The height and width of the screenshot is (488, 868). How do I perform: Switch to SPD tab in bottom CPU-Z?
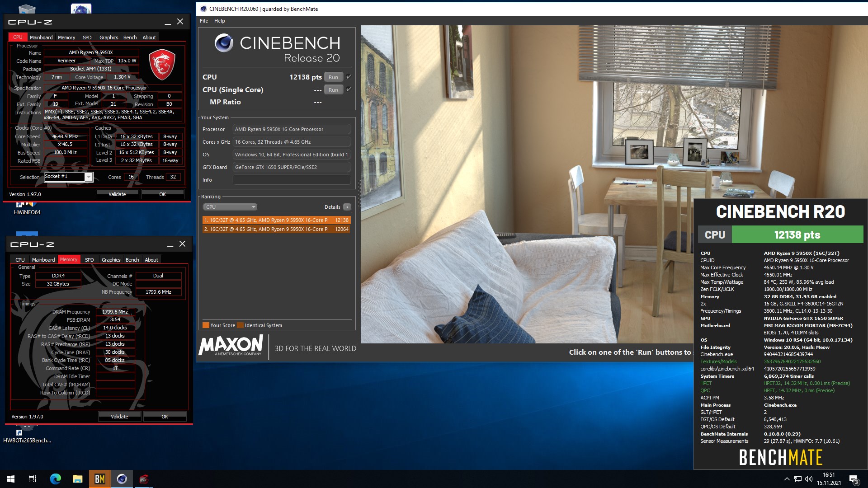point(90,260)
